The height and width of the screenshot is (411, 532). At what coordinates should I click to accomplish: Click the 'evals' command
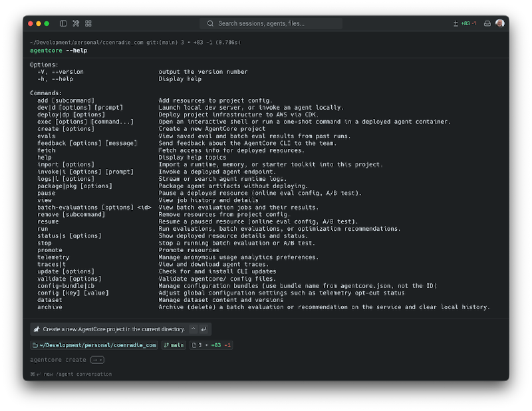[x=46, y=136]
